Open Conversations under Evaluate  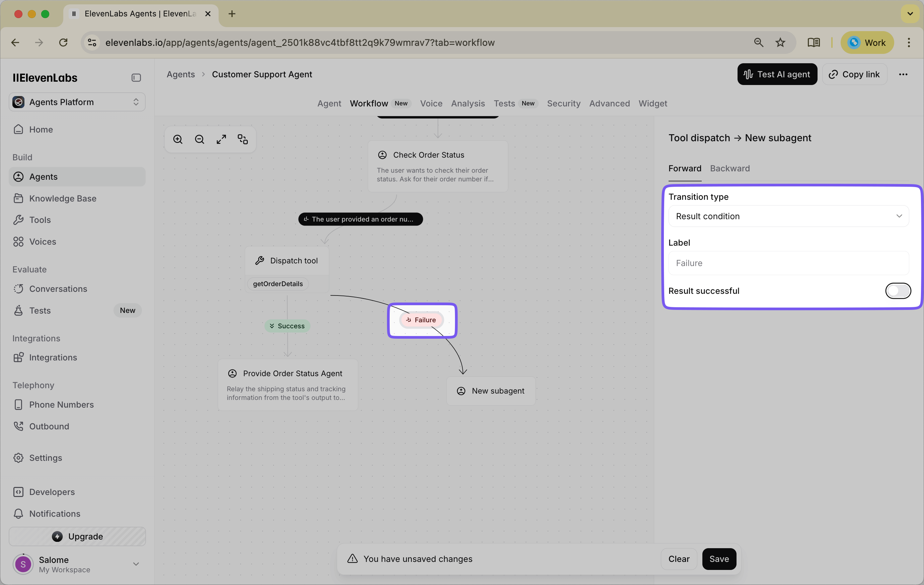coord(58,288)
